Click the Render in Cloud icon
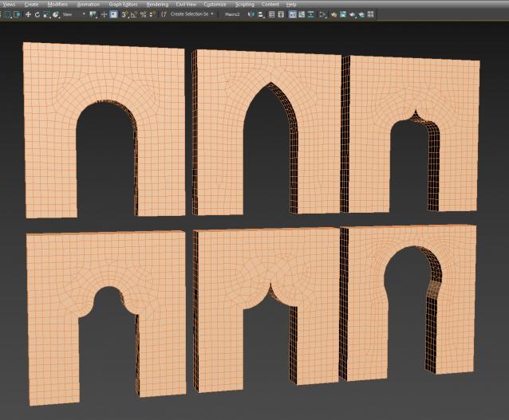Image resolution: width=509 pixels, height=420 pixels. [x=361, y=14]
